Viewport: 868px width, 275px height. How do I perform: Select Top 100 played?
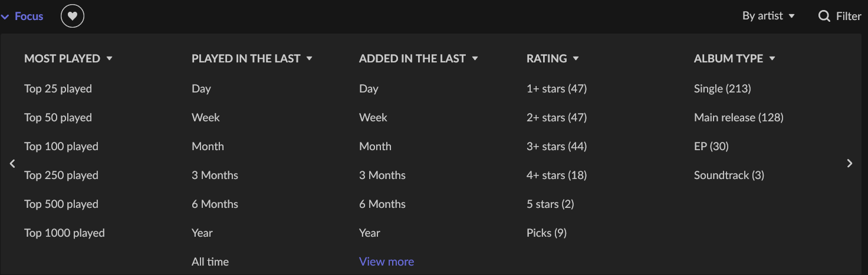click(61, 146)
